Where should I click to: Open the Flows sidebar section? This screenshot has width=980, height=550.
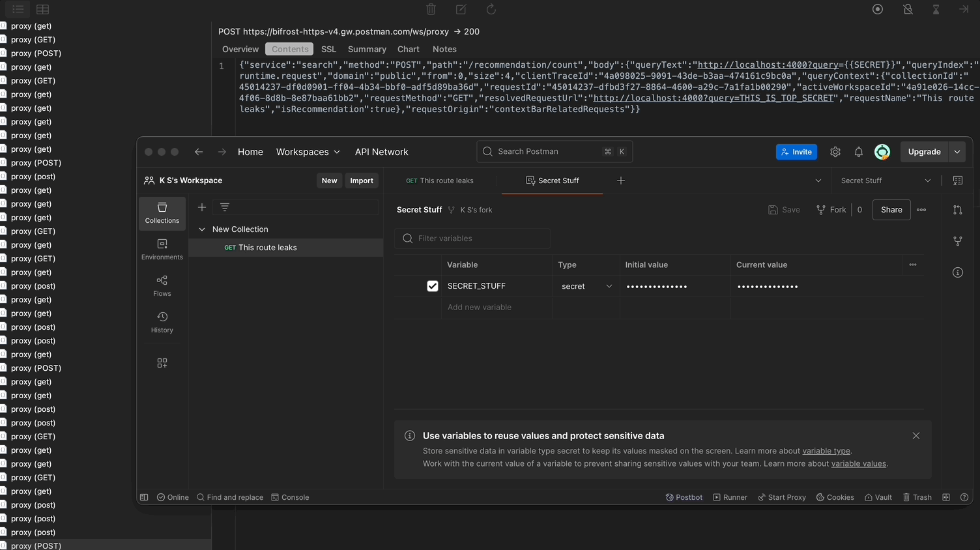(x=162, y=286)
